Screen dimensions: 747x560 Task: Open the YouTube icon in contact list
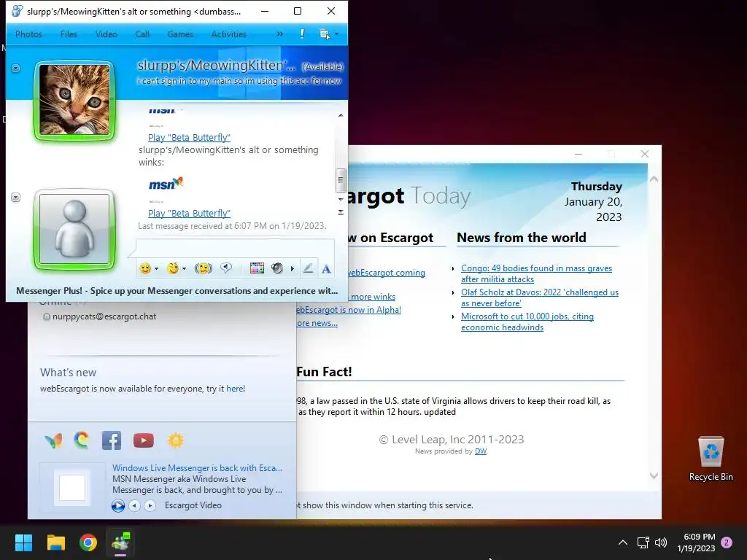pos(144,440)
